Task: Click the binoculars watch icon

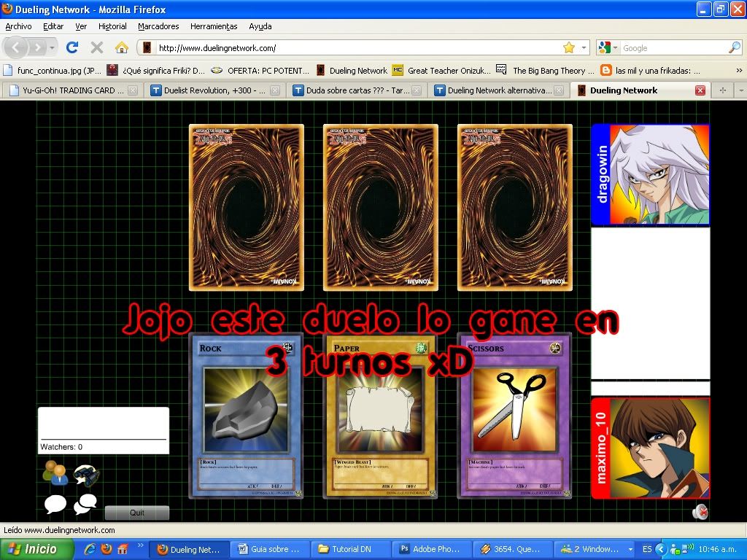Action: [86, 475]
